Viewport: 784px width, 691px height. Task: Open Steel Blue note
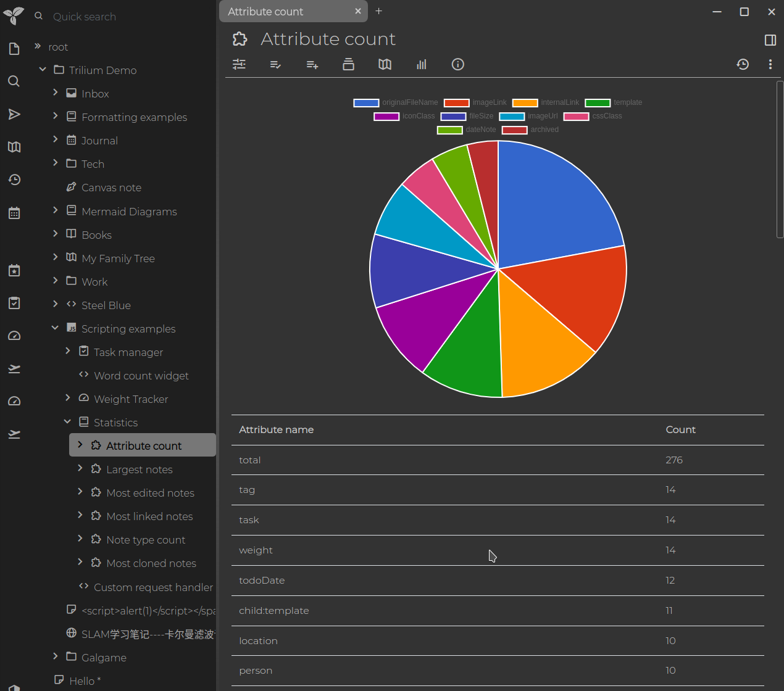pos(106,305)
